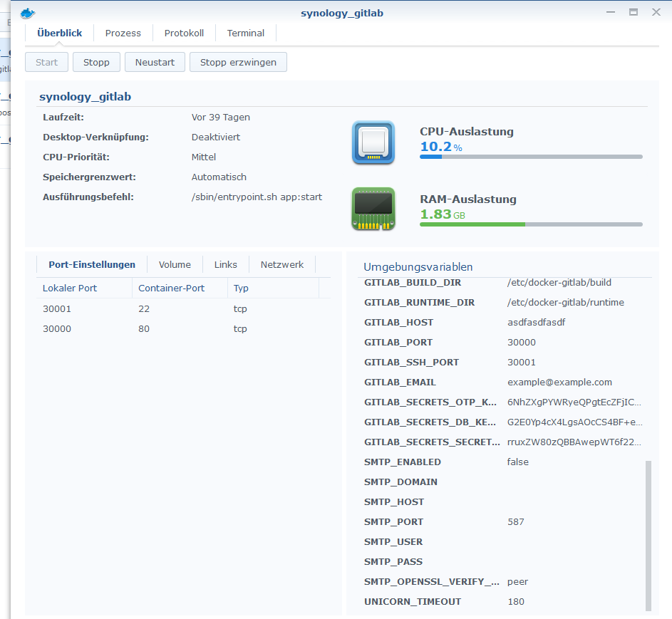The height and width of the screenshot is (619, 672).
Task: Click the example@example.com email value
Action: coord(559,382)
